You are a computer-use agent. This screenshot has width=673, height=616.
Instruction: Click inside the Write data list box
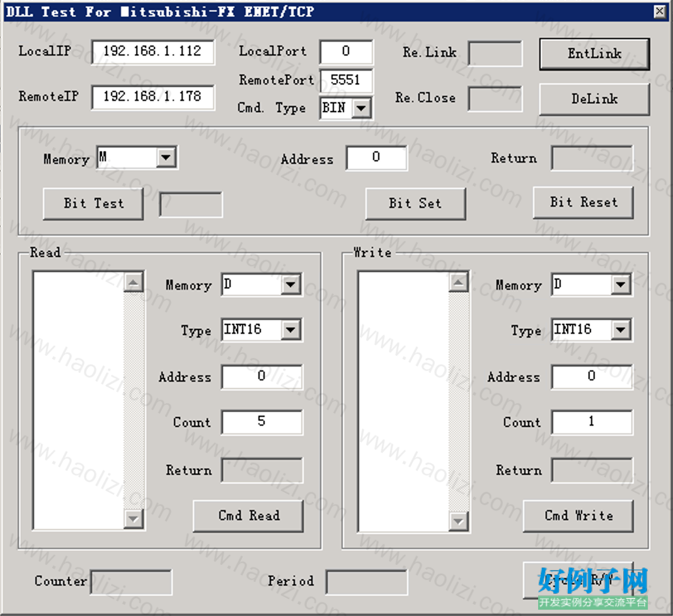pos(404,401)
